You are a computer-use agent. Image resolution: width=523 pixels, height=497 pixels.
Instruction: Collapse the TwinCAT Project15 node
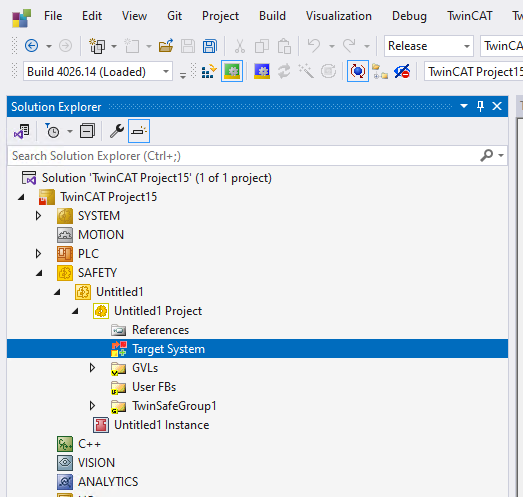click(x=21, y=197)
